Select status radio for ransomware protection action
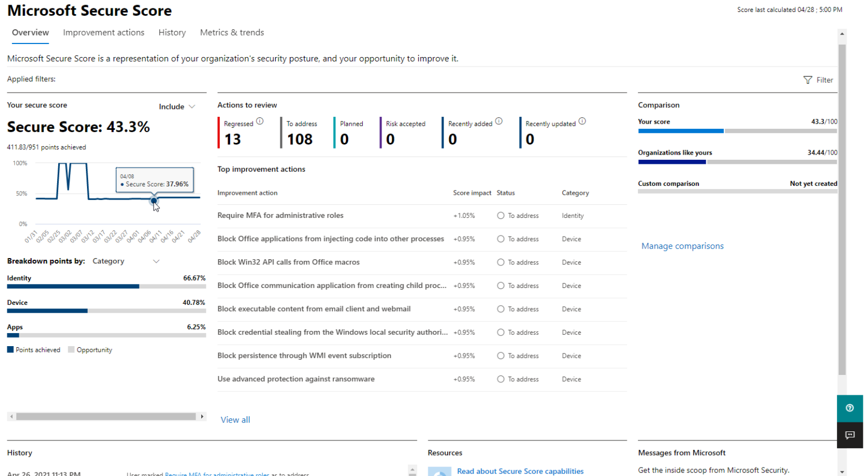Viewport: 868px width, 476px height. click(500, 379)
